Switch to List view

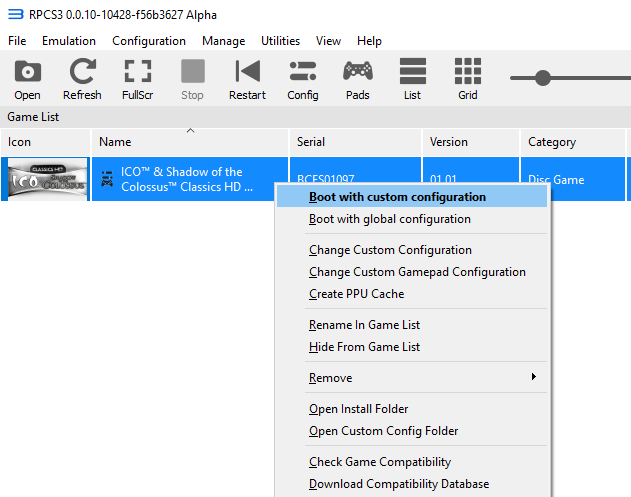(412, 80)
